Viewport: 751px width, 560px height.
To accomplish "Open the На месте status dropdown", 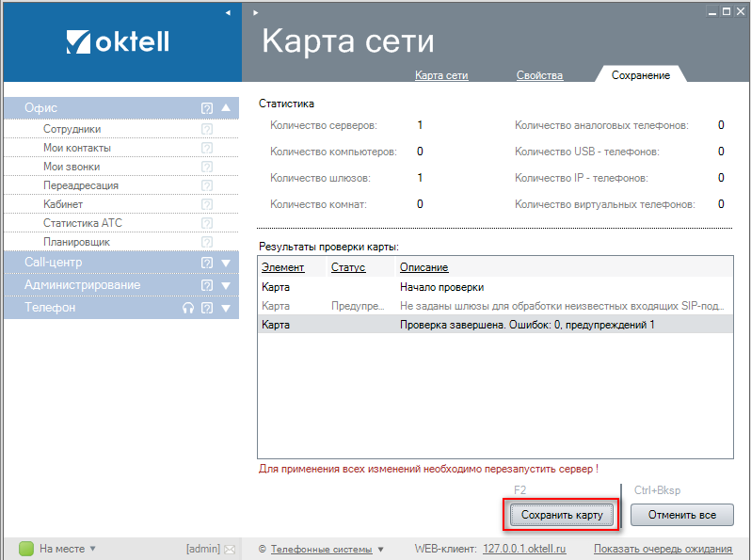I will [x=92, y=549].
